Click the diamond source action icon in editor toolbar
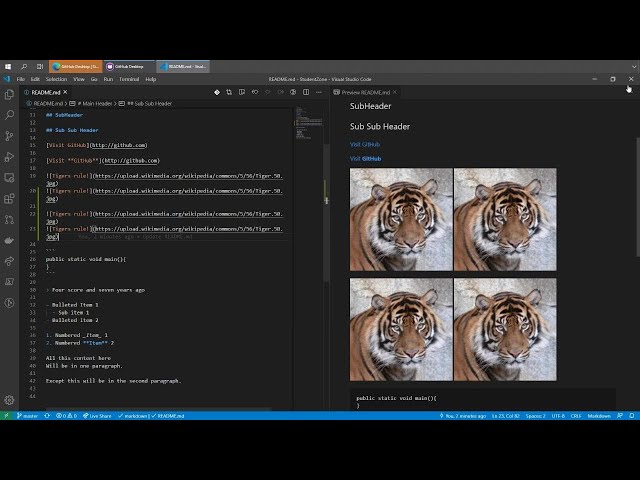The height and width of the screenshot is (480, 640). click(217, 92)
